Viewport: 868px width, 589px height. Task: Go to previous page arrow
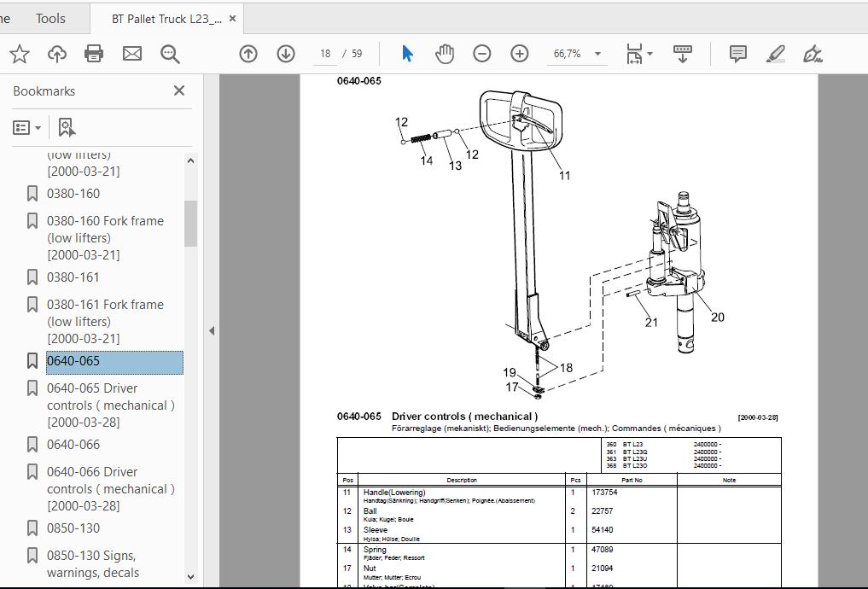coord(248,54)
